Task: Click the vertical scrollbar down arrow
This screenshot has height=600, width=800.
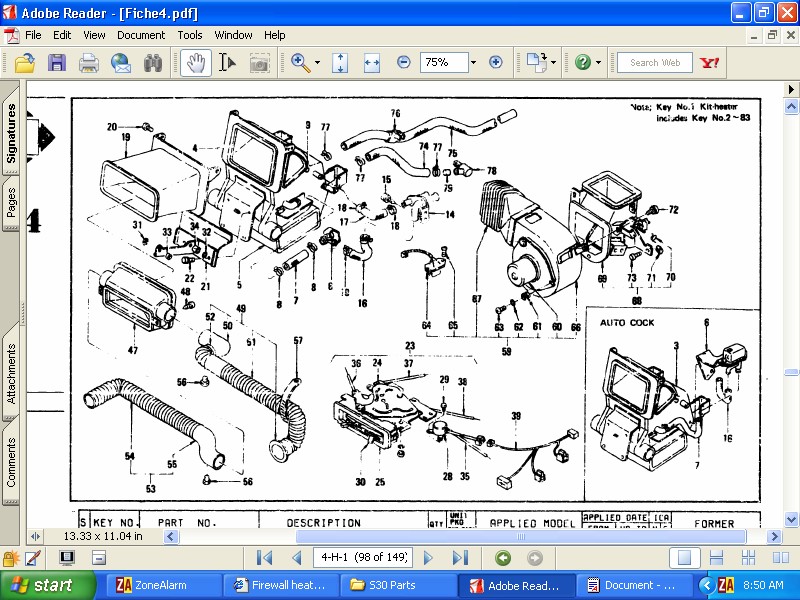Action: [791, 519]
